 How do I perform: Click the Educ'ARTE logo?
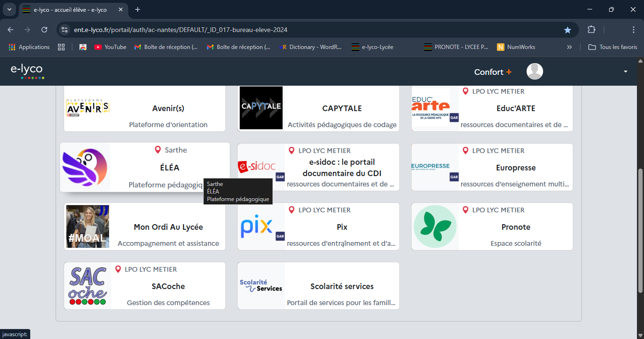coord(431,108)
